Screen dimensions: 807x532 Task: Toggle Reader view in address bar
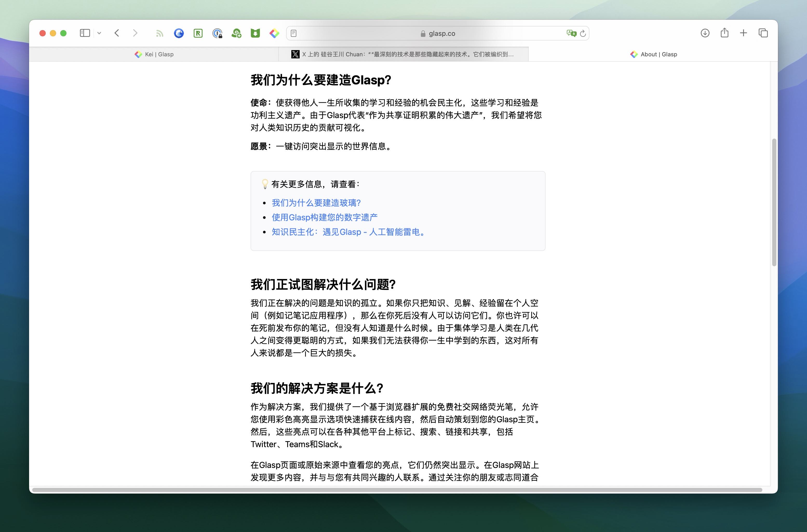294,33
